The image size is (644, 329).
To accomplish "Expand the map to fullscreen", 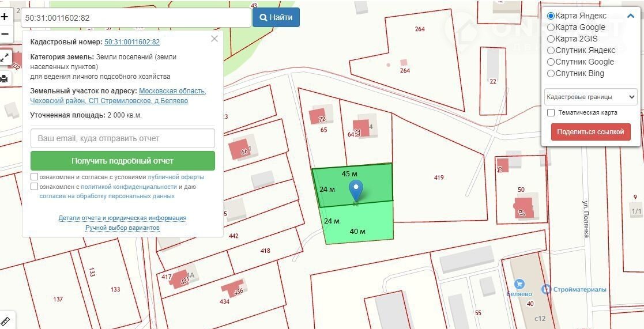I will (5, 57).
